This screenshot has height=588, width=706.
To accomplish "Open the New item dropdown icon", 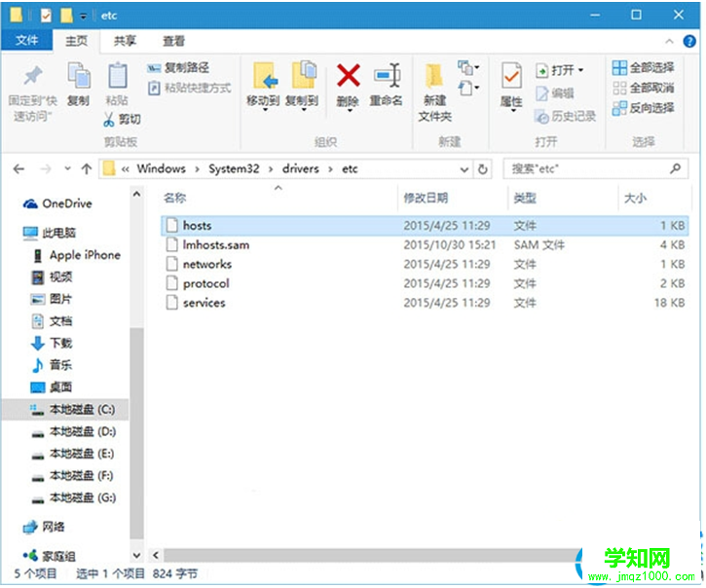I will point(468,67).
